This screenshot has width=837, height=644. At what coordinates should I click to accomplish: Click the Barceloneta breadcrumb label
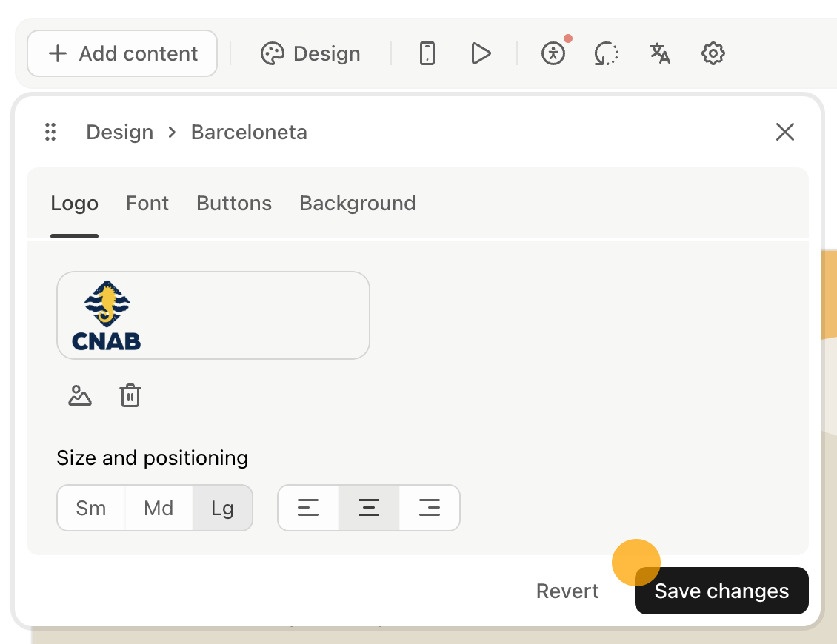(x=250, y=132)
